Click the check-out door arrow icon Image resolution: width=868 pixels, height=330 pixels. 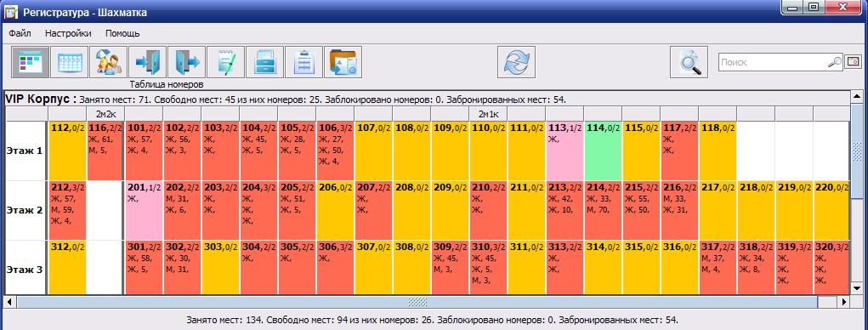coord(186,62)
